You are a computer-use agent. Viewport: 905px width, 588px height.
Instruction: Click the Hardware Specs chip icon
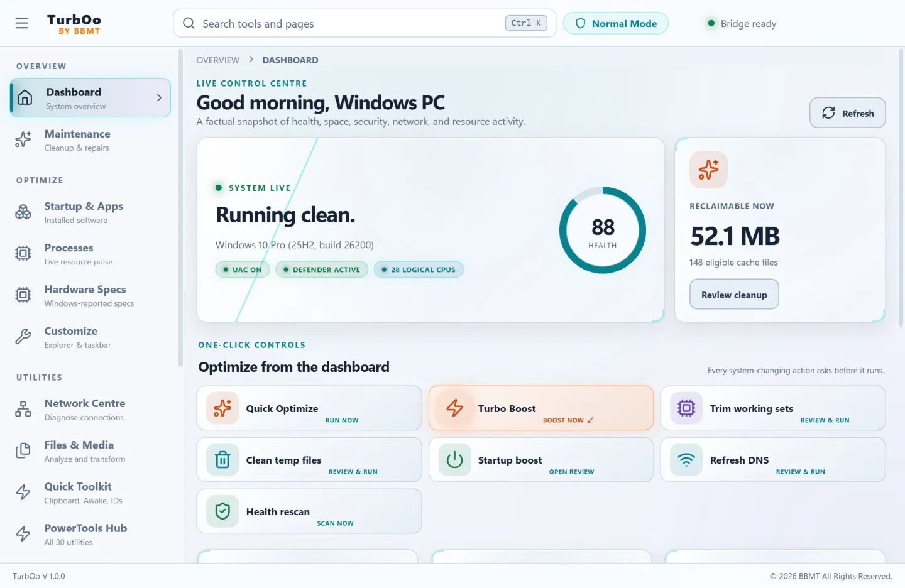pyautogui.click(x=23, y=295)
